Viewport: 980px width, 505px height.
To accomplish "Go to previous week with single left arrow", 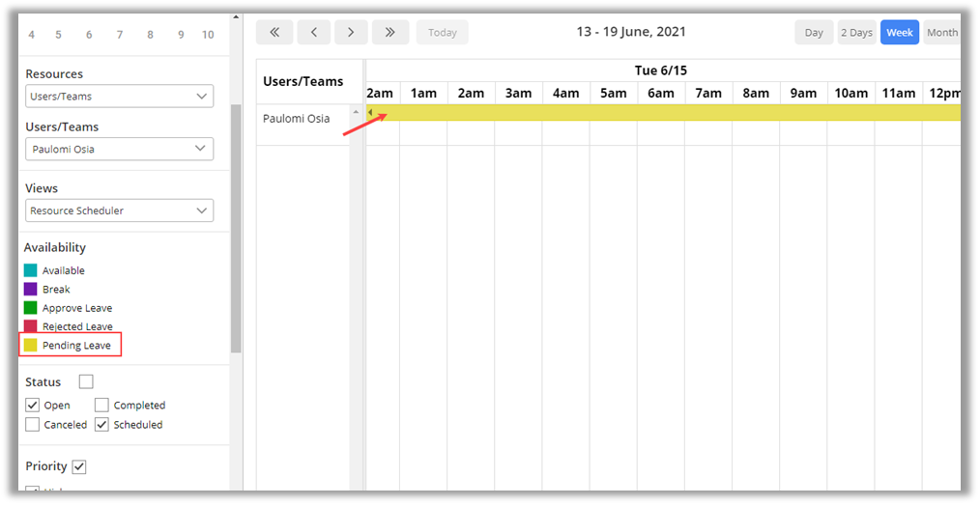I will click(313, 33).
